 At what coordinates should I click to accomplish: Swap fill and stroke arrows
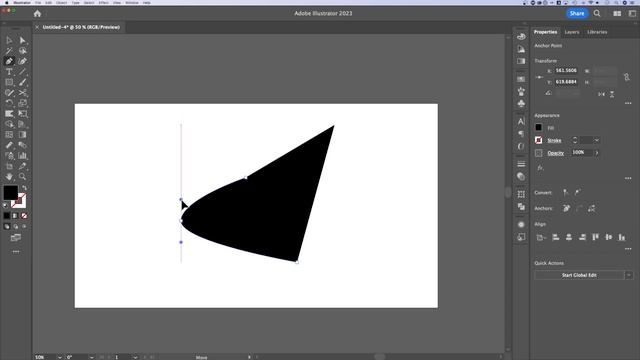[24, 188]
